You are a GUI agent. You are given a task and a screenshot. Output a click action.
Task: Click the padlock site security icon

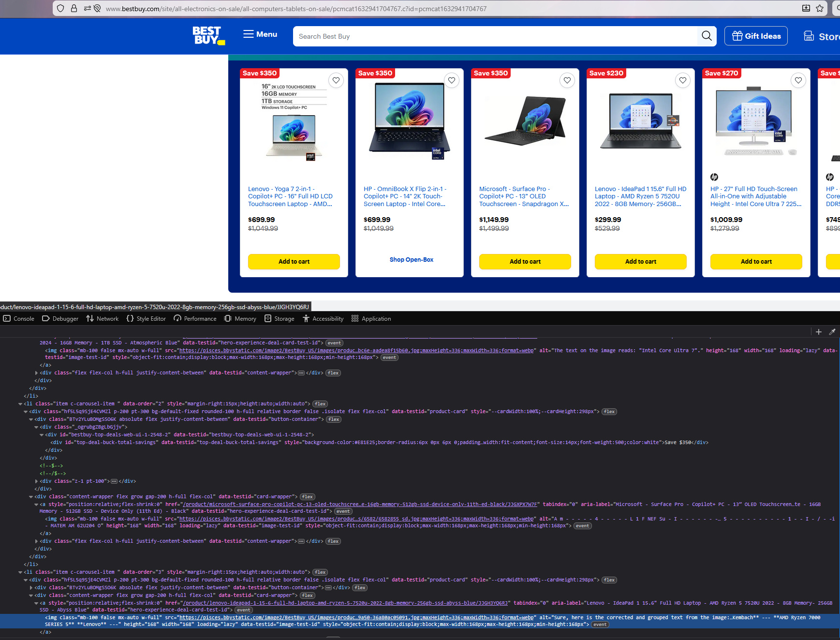pos(74,8)
